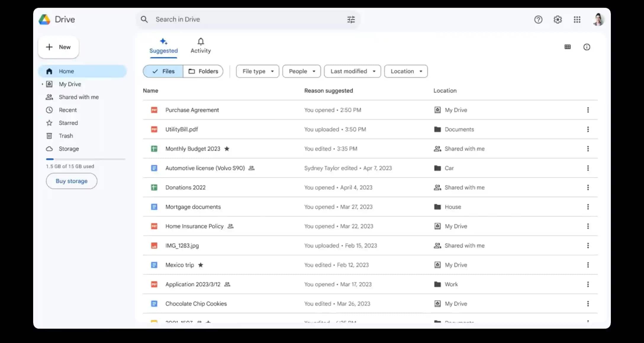Toggle the Folders filter button

[203, 71]
